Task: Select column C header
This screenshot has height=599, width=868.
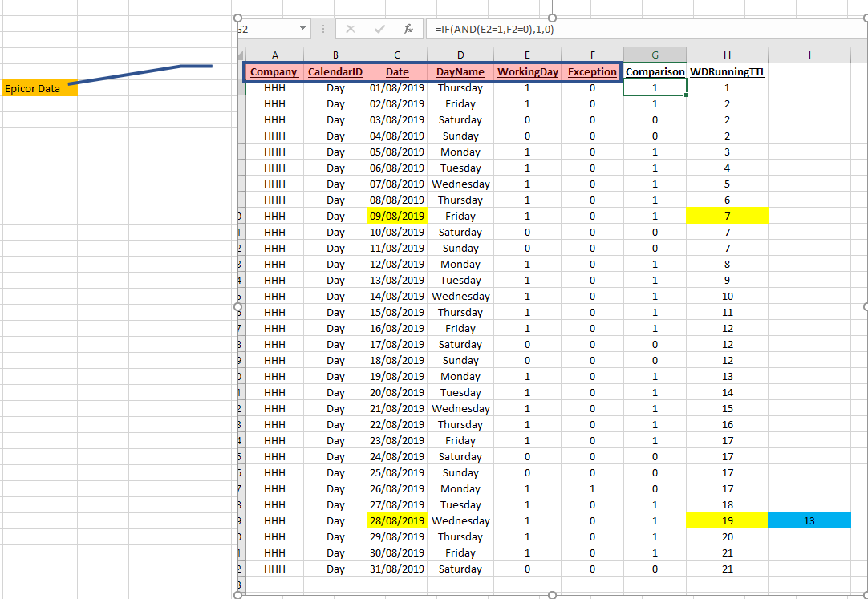Action: pyautogui.click(x=397, y=55)
